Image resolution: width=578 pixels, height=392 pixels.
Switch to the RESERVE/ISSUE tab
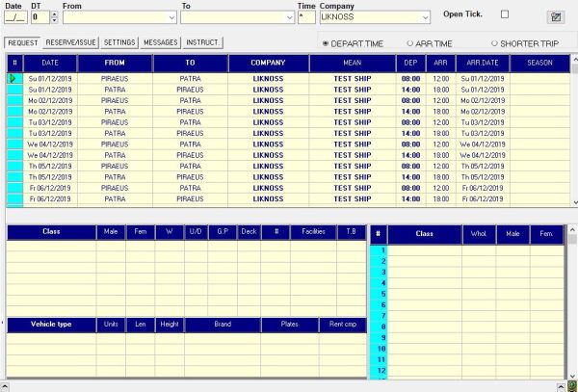[70, 43]
